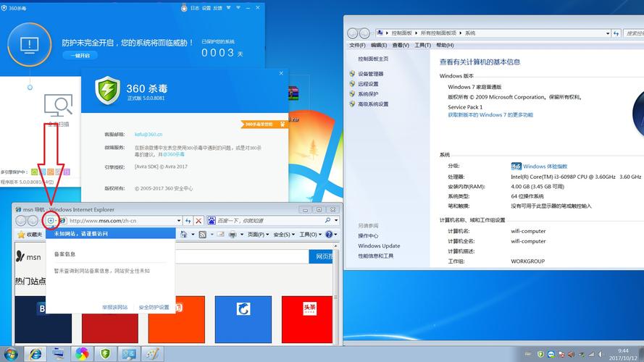The width and height of the screenshot is (644, 362).
Task: Click the Windows Update link
Action: (379, 246)
